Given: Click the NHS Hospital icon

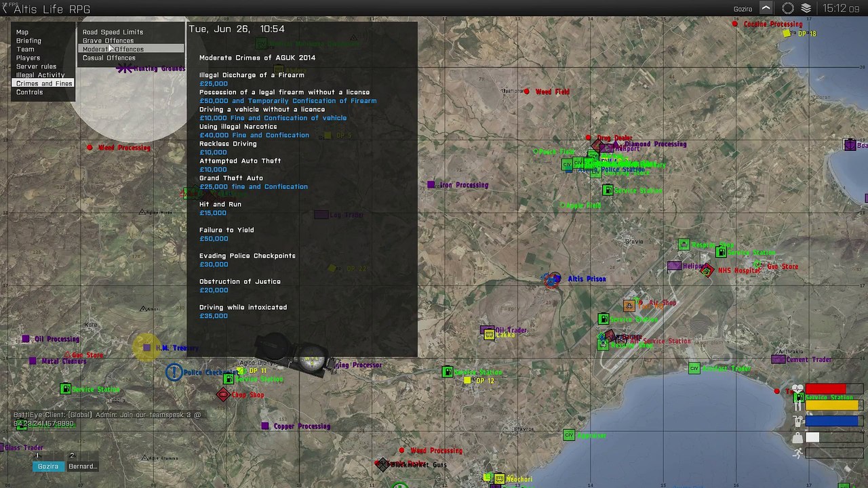Looking at the screenshot, I should coord(707,270).
